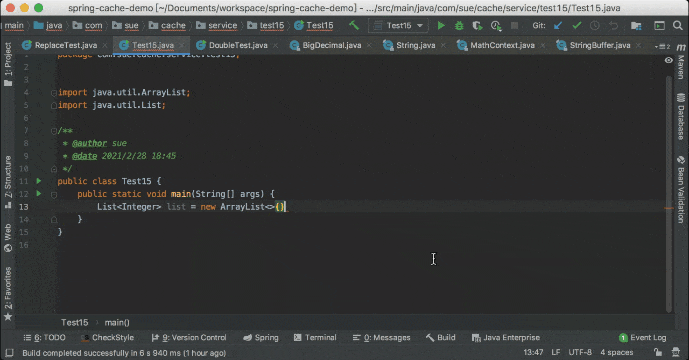Toggle the tool window bars corner icon
The width and height of the screenshot is (689, 360).
pos(9,353)
